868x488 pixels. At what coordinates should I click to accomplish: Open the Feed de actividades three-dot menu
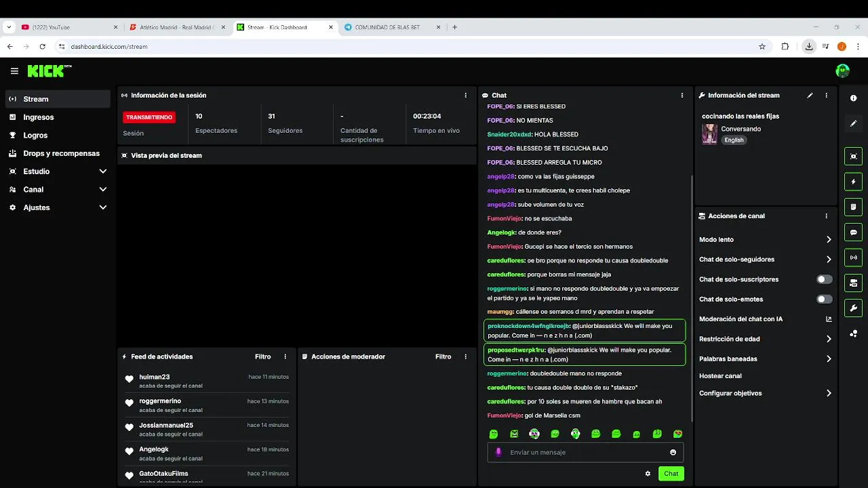click(x=285, y=357)
